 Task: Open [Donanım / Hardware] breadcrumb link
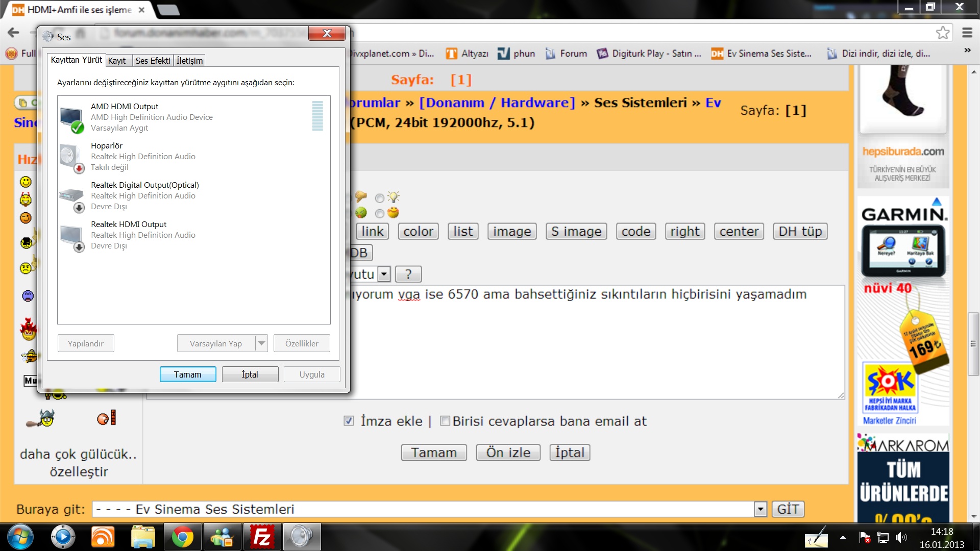pos(497,103)
